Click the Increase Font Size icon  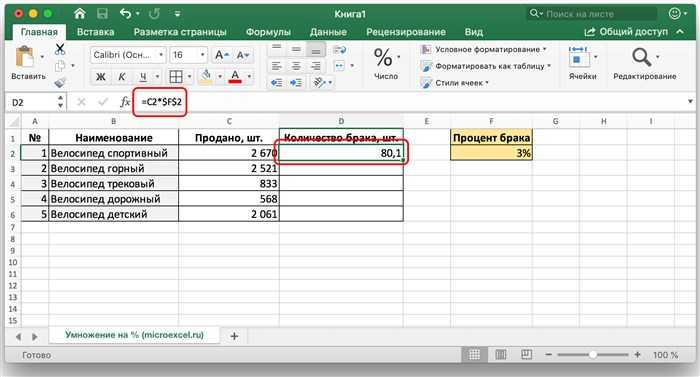221,55
